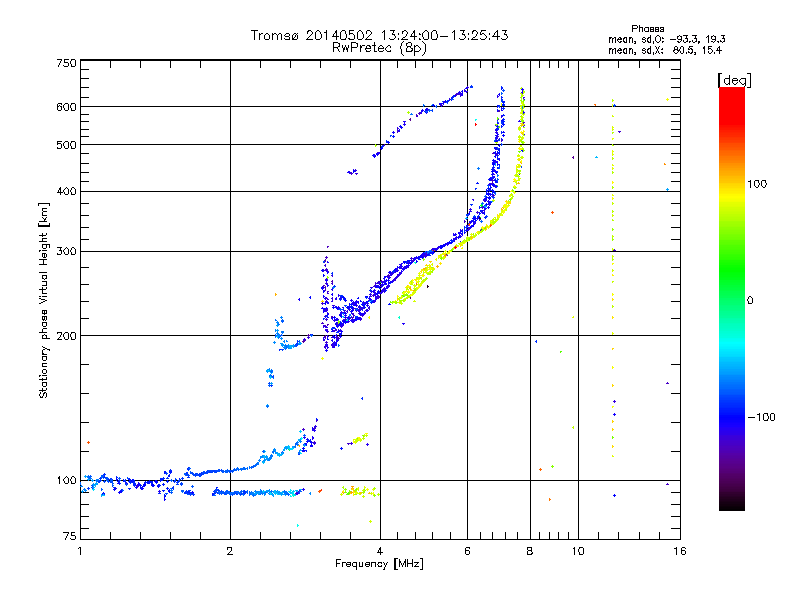Click the 'Stationary phase Virtual Height [km]' axis label

click(44, 300)
